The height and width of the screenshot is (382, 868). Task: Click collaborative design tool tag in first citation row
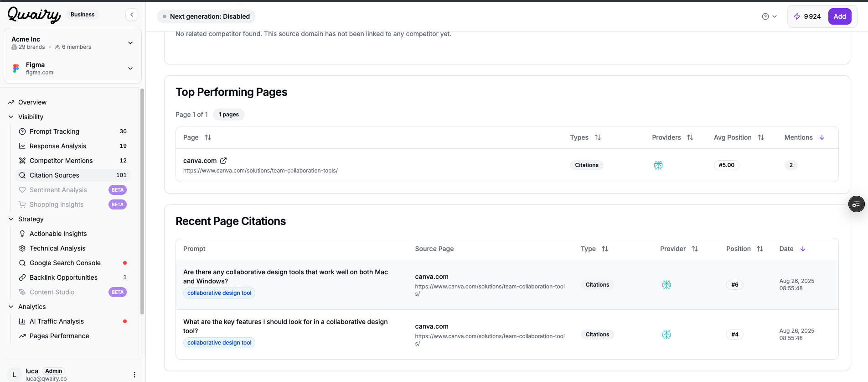coord(219,293)
